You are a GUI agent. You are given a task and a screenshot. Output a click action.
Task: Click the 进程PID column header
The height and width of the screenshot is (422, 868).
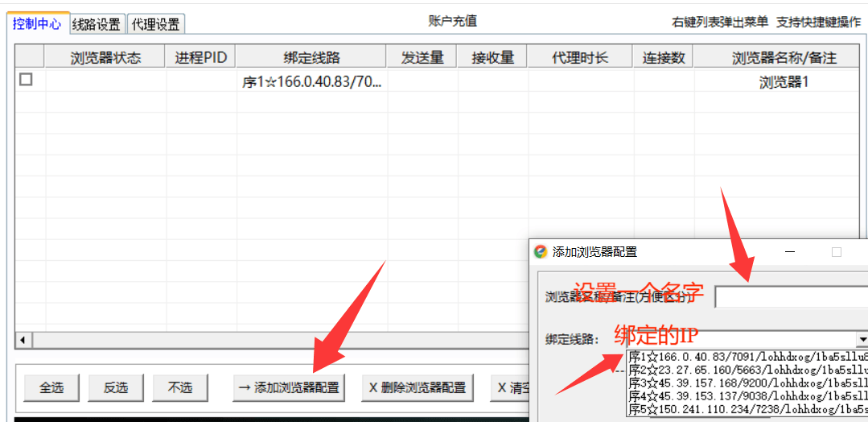point(201,57)
